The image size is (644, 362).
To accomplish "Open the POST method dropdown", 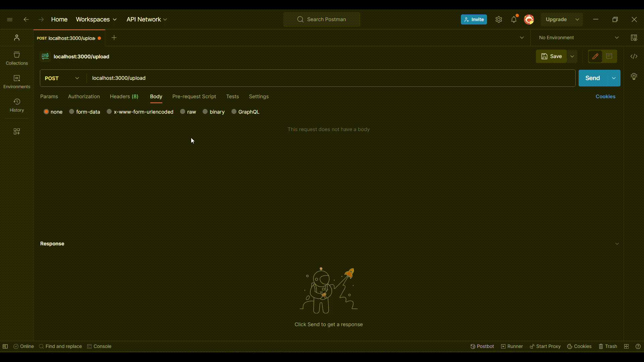I will (x=62, y=78).
